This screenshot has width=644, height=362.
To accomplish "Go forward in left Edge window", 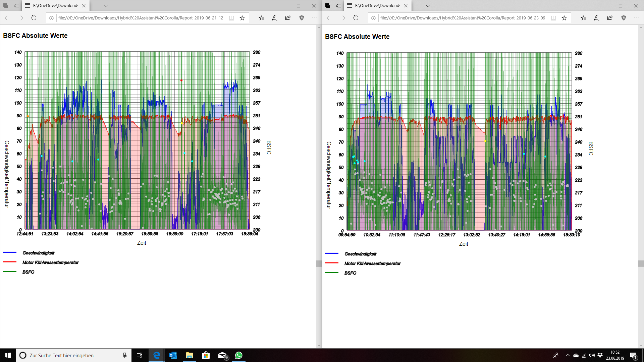I will tap(20, 18).
